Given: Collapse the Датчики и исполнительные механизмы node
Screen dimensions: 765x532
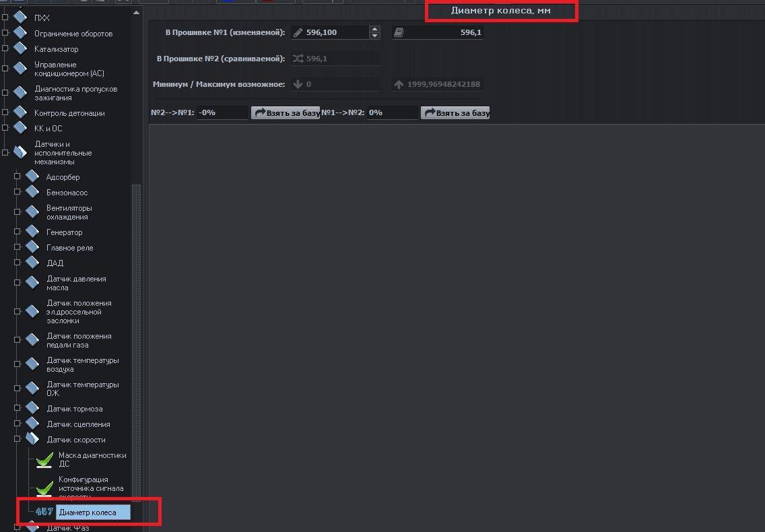Looking at the screenshot, I should [x=5, y=153].
